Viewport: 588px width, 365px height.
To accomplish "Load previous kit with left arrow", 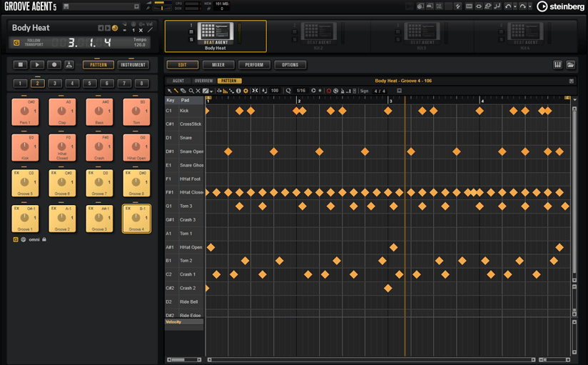I will (x=101, y=28).
